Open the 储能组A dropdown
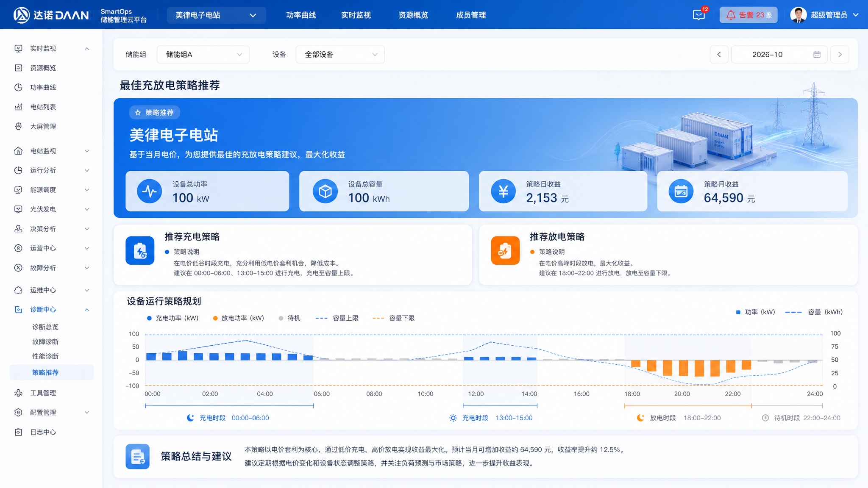Screen dimensions: 868x488 pos(203,54)
